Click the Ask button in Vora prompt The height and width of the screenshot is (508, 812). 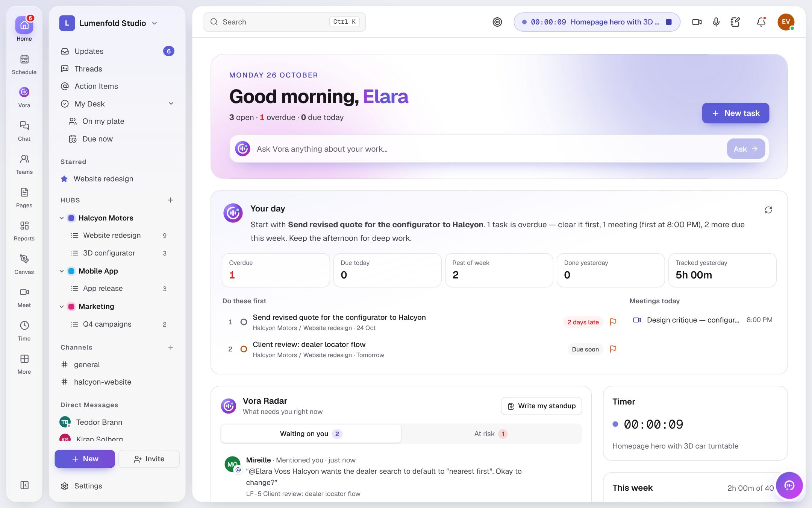point(746,149)
